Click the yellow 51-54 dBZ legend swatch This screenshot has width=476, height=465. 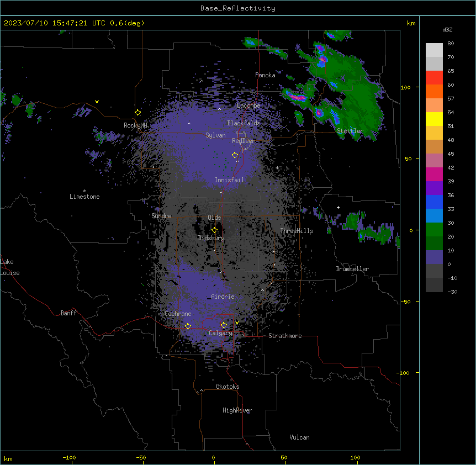click(434, 119)
